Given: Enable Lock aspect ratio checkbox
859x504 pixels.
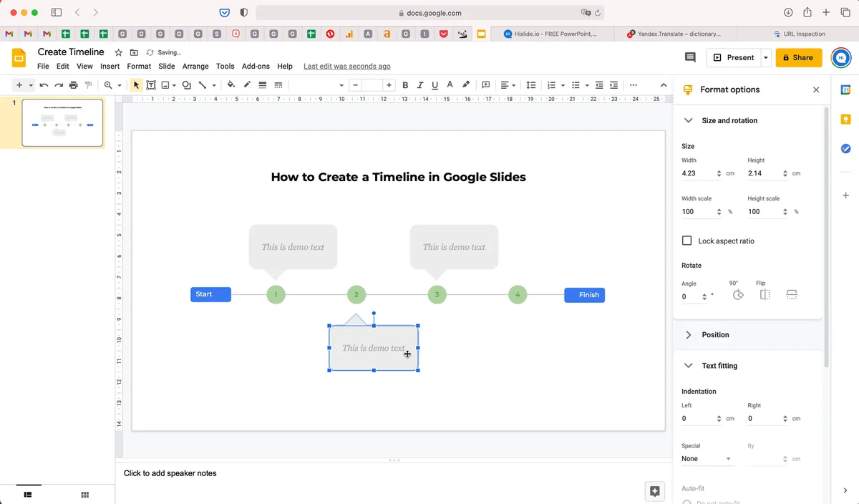Looking at the screenshot, I should click(687, 241).
